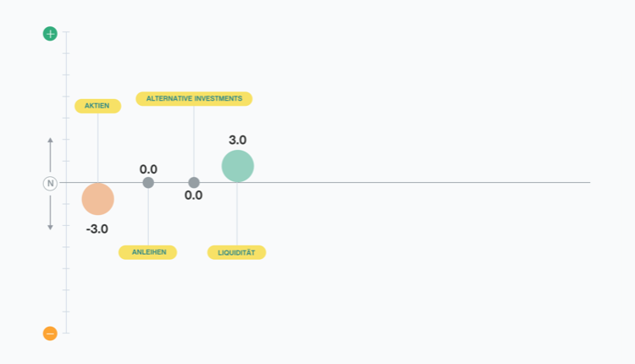The image size is (635, 364).
Task: Click the connector line under Aktien label
Action: 98,148
